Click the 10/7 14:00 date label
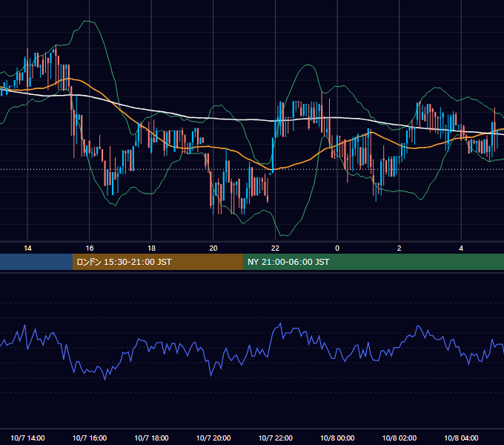 click(x=27, y=438)
